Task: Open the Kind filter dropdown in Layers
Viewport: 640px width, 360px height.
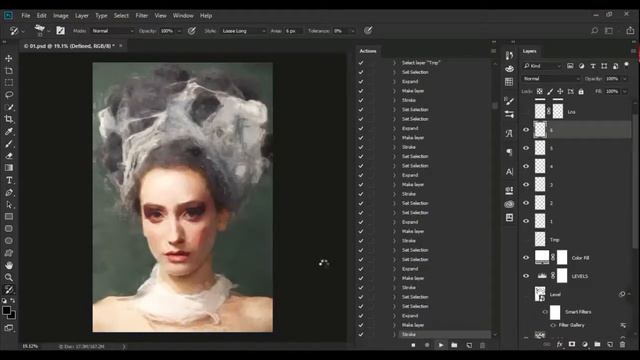Action: tap(542, 66)
